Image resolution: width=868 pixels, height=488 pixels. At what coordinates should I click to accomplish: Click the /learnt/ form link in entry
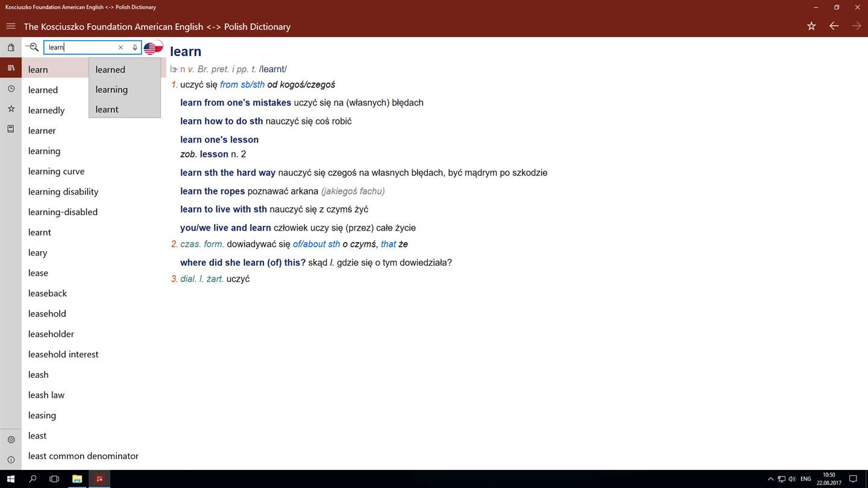(x=272, y=69)
